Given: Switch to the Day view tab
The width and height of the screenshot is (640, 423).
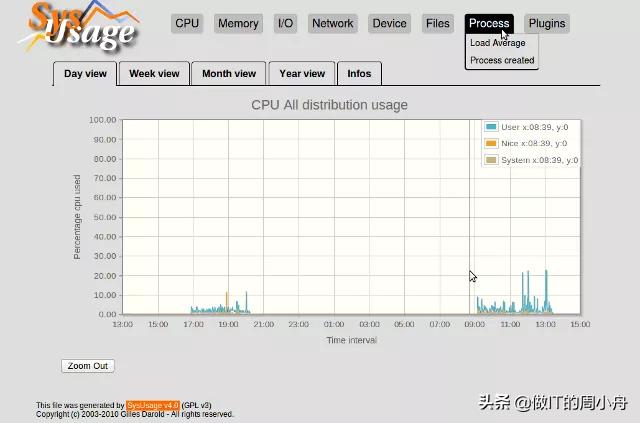Looking at the screenshot, I should (85, 73).
